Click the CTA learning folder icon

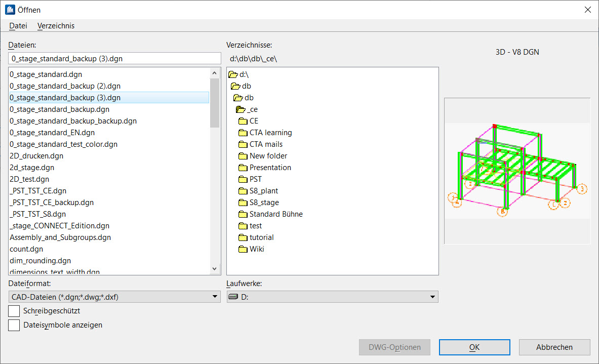click(x=243, y=133)
